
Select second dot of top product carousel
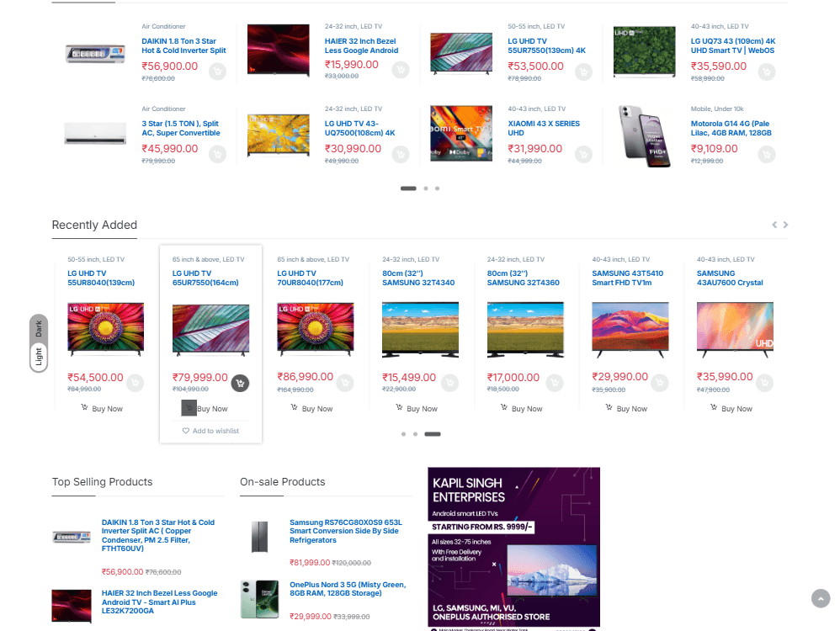pos(426,188)
